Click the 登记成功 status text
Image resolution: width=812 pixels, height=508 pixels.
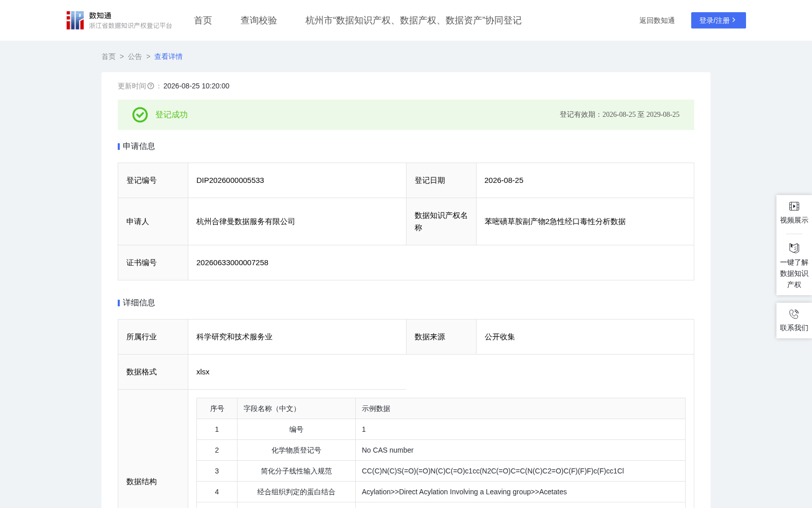pyautogui.click(x=172, y=115)
